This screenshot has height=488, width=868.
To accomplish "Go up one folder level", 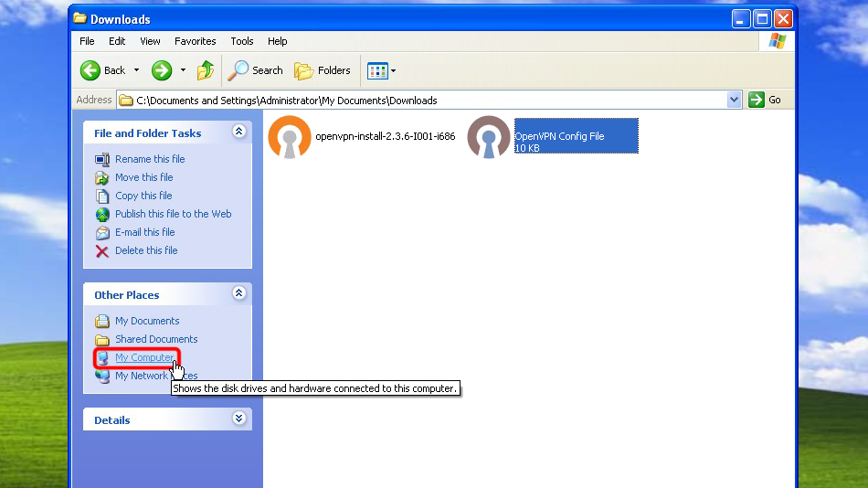I will (x=206, y=70).
